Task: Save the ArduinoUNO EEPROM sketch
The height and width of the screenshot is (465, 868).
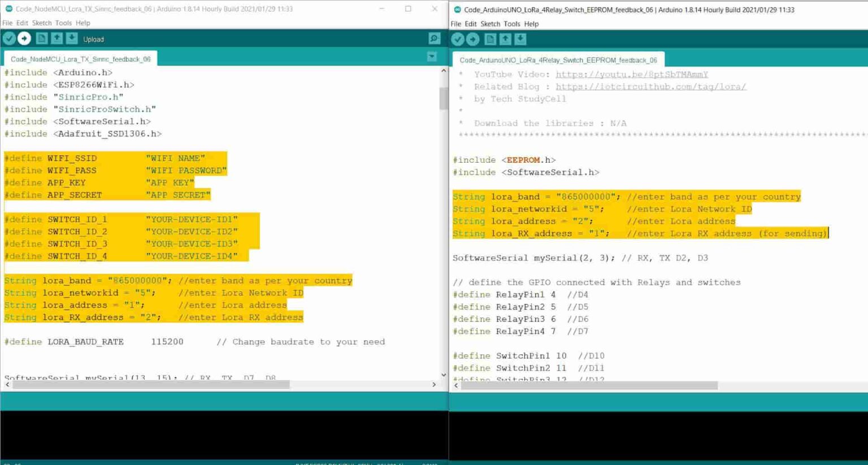Action: point(520,39)
